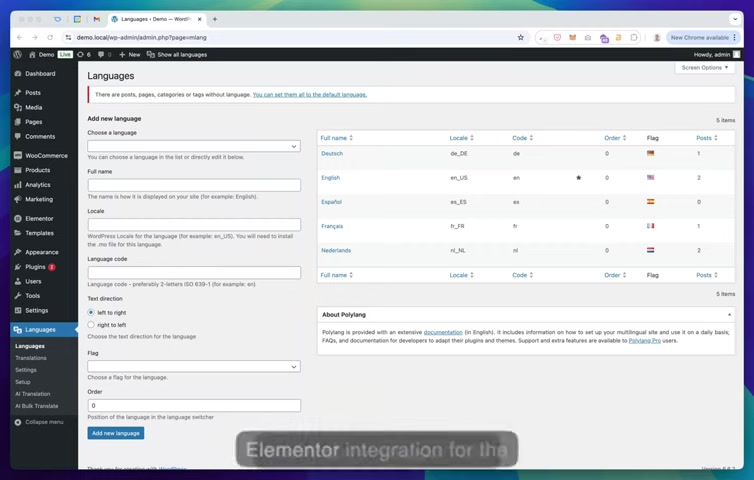Click the Nederlands flag in table

point(650,250)
